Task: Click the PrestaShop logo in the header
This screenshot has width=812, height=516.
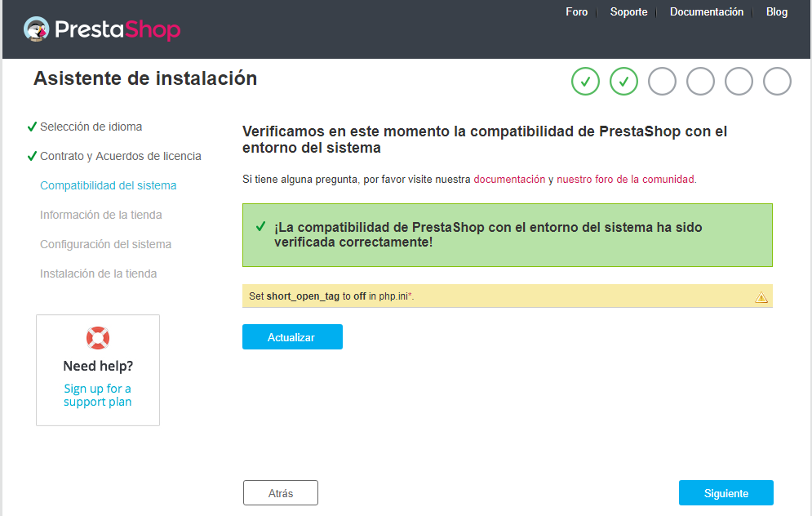Action: pyautogui.click(x=102, y=29)
